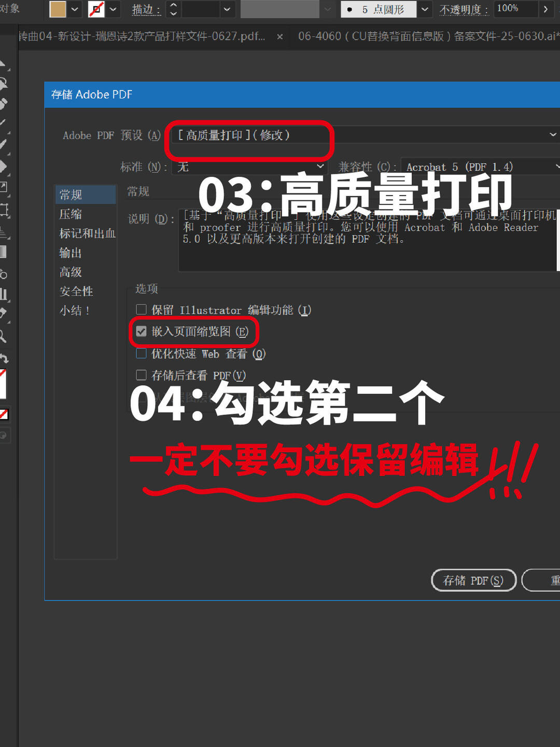Click the 存储 Adobe PDF dialog title

pos(92,94)
